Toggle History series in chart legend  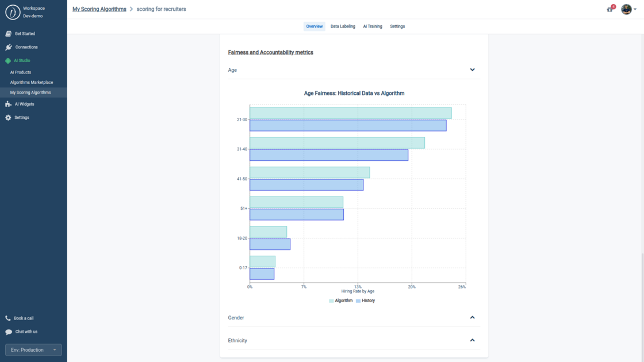point(365,301)
